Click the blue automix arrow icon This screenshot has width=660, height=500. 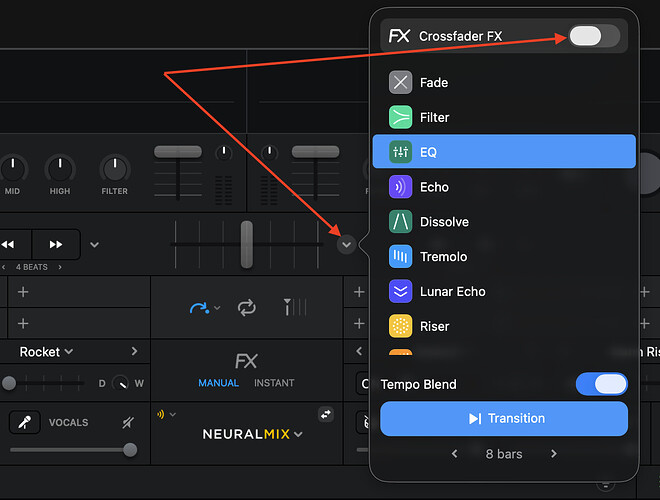(x=199, y=308)
